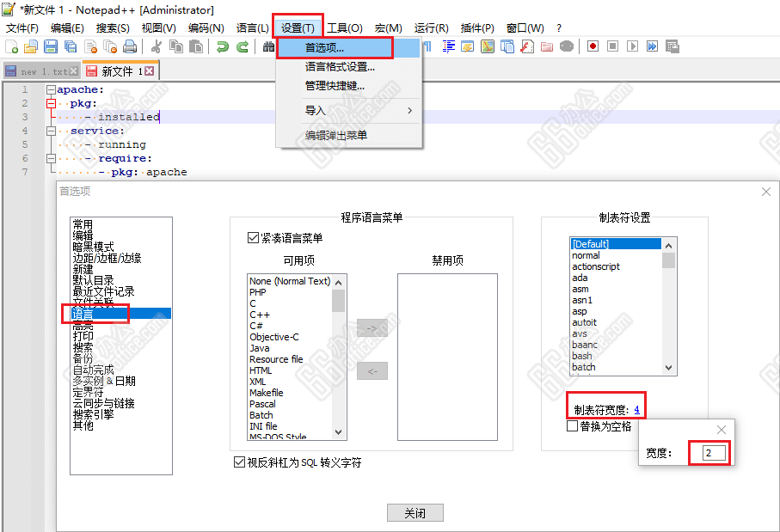Click the play macro toolbar icon
The height and width of the screenshot is (532, 780).
pos(633,46)
